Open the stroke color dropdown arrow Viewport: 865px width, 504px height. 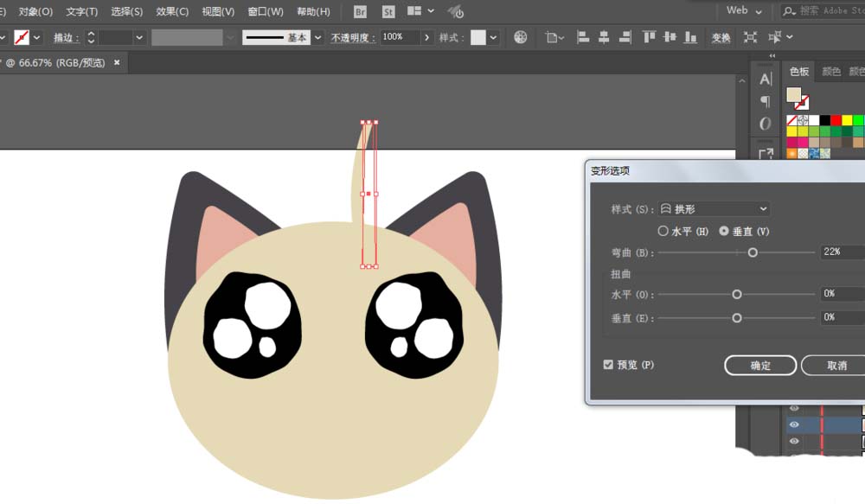(36, 37)
